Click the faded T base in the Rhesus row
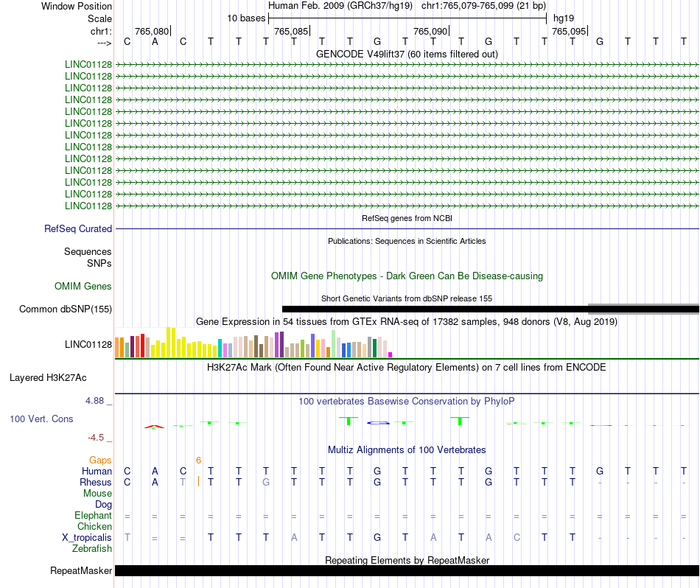This screenshot has width=700, height=588. click(183, 482)
